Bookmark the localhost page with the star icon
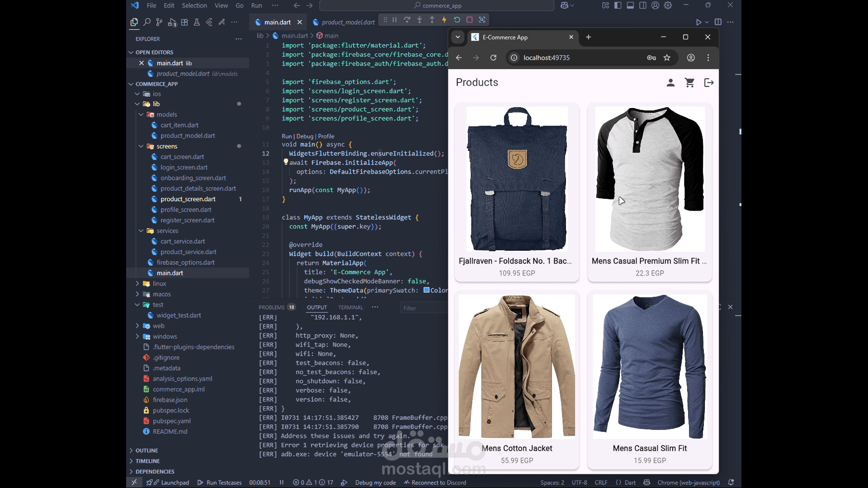The width and height of the screenshot is (868, 488). point(667,58)
